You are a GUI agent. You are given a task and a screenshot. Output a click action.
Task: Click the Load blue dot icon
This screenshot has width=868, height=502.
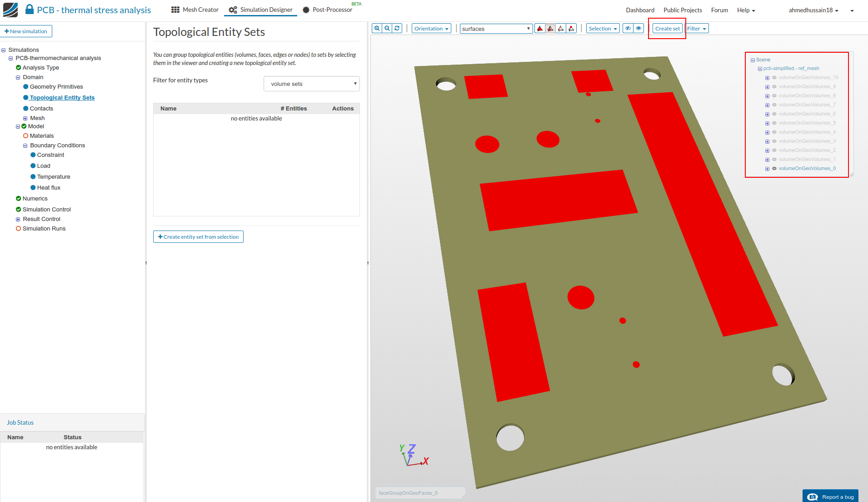pos(33,166)
